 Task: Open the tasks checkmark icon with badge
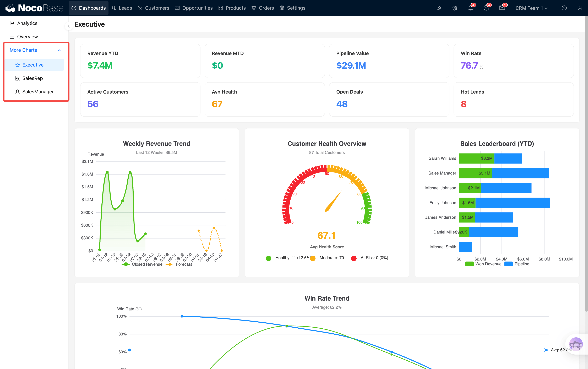(x=486, y=8)
